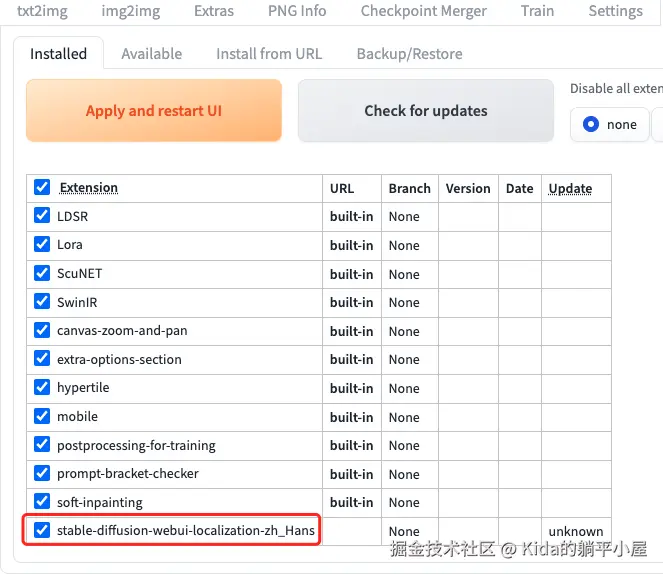Screen dimensions: 663x574
Task: Disable the ScuNET extension checkbox
Action: pyautogui.click(x=42, y=273)
